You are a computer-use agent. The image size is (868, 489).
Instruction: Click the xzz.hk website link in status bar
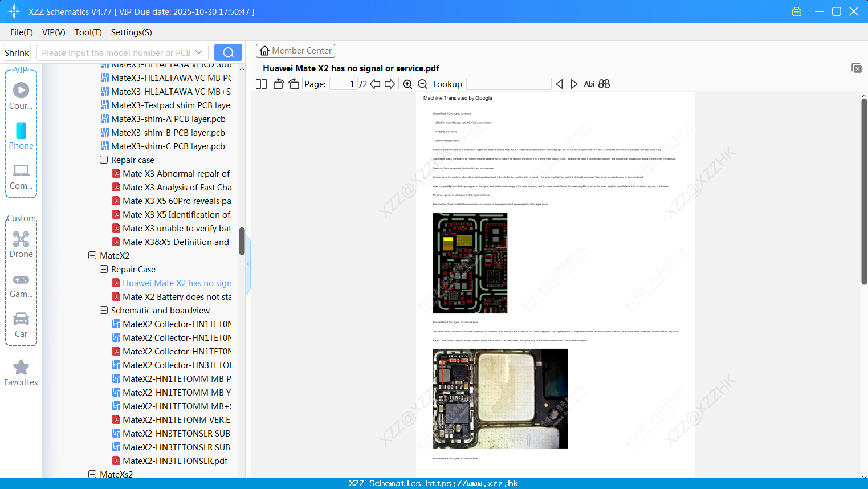click(x=472, y=483)
